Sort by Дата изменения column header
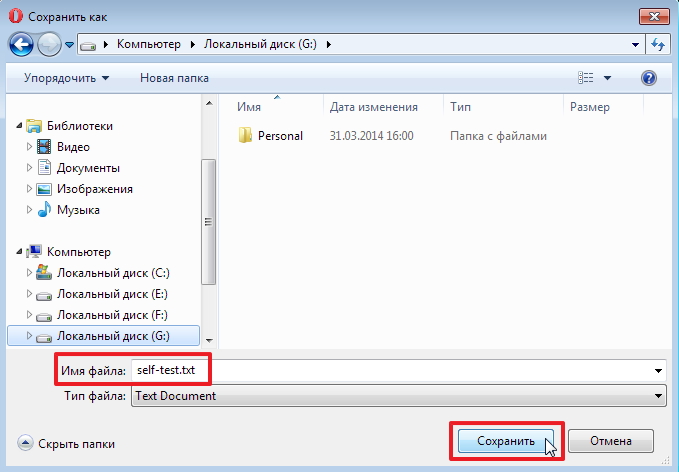Viewport: 679px width, 472px height. pos(373,106)
